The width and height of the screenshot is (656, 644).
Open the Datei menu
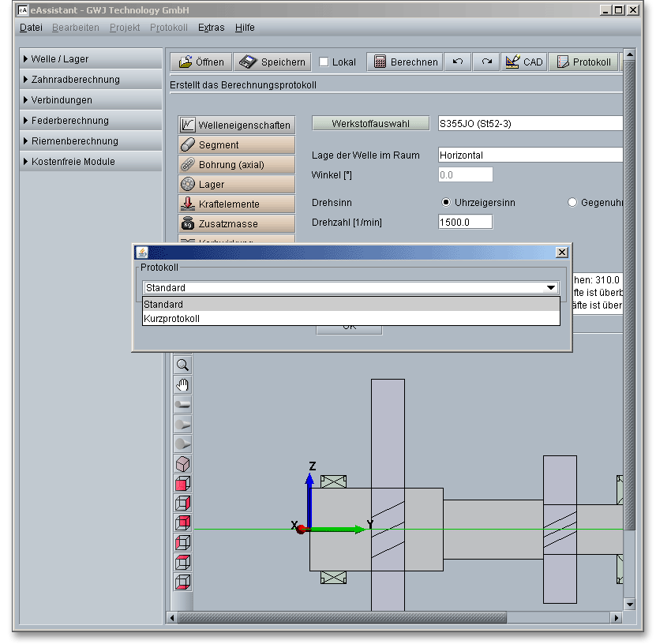tap(31, 28)
